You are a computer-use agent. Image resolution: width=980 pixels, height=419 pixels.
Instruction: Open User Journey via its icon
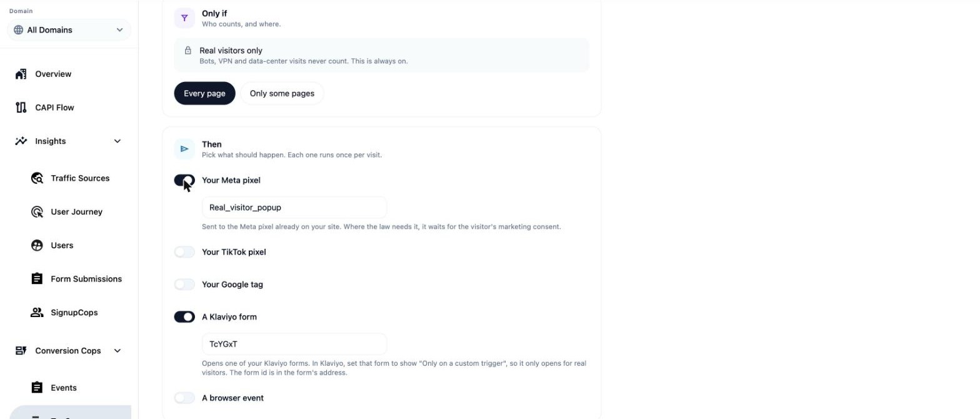tap(37, 212)
